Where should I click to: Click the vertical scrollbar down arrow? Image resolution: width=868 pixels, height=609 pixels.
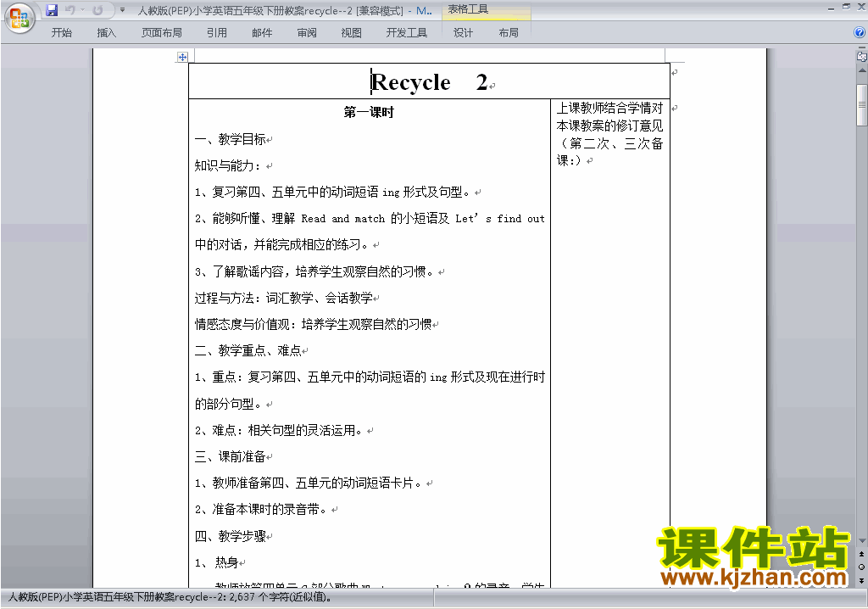pyautogui.click(x=862, y=540)
